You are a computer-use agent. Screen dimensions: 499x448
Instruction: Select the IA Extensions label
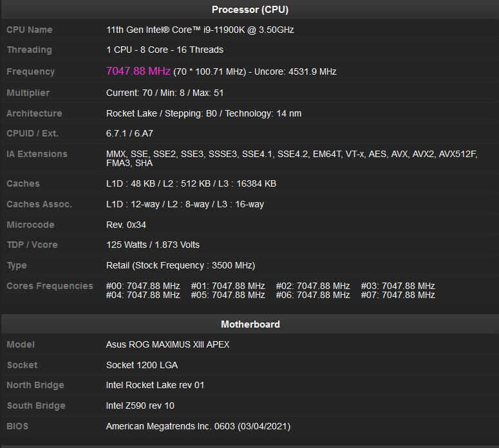pos(37,154)
